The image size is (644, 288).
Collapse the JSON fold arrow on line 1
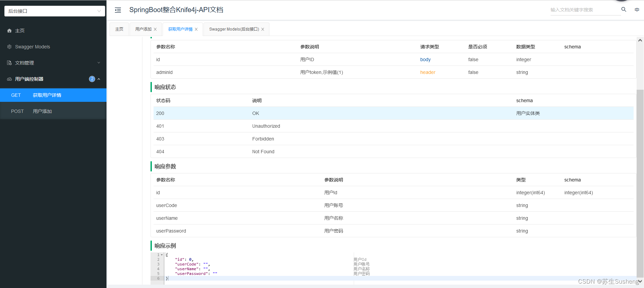(x=162, y=255)
